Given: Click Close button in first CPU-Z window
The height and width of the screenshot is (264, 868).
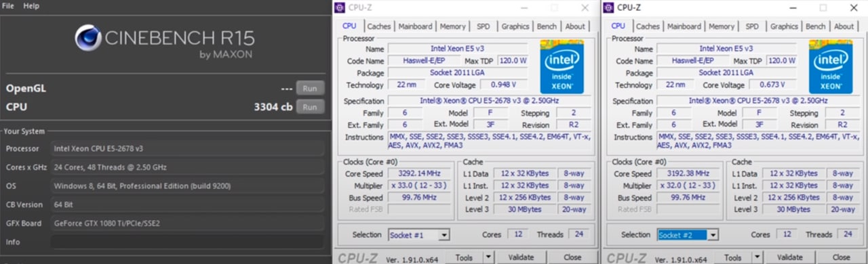Looking at the screenshot, I should coord(572,257).
